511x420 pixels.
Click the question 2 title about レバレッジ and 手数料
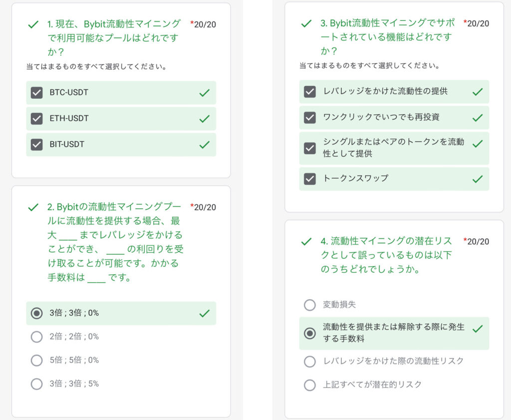pyautogui.click(x=115, y=242)
